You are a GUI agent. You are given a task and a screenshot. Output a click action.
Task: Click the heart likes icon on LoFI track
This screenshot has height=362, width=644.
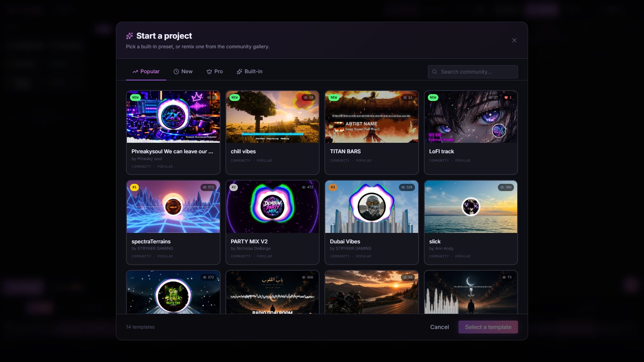[506, 97]
